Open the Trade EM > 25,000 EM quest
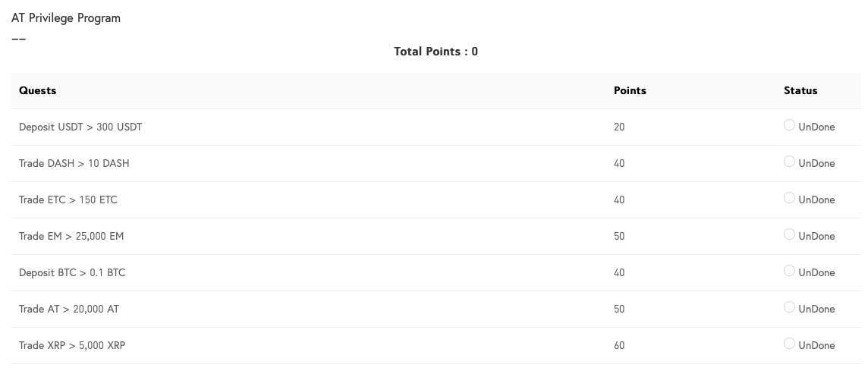This screenshot has height=374, width=868. point(71,236)
